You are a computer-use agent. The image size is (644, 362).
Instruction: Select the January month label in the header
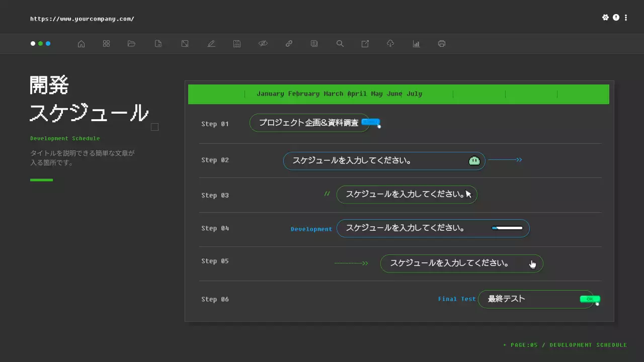pyautogui.click(x=270, y=94)
